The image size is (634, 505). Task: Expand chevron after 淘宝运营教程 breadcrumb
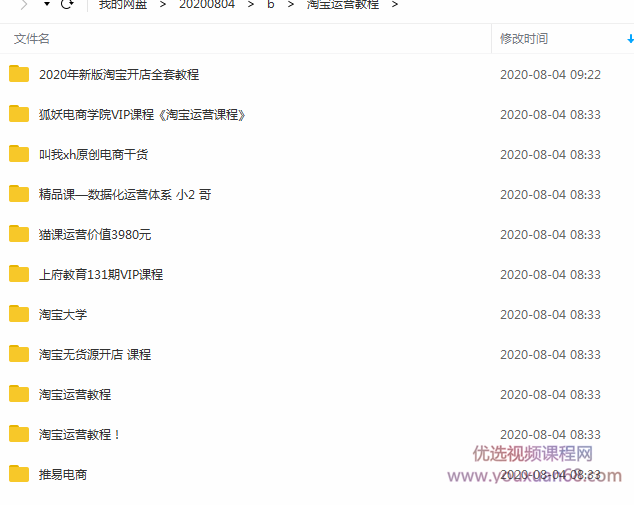pos(395,5)
